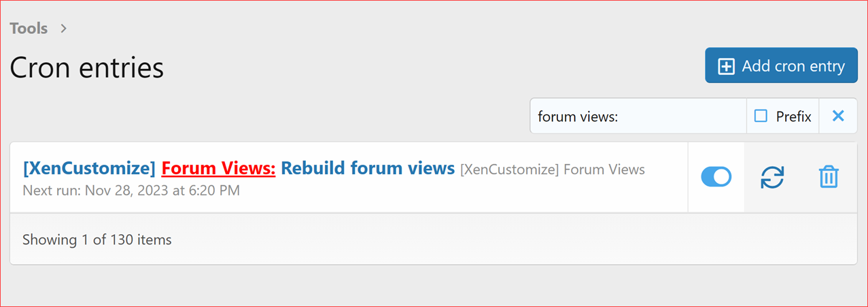Click the blue [XenCustomize] title prefix

(89, 168)
